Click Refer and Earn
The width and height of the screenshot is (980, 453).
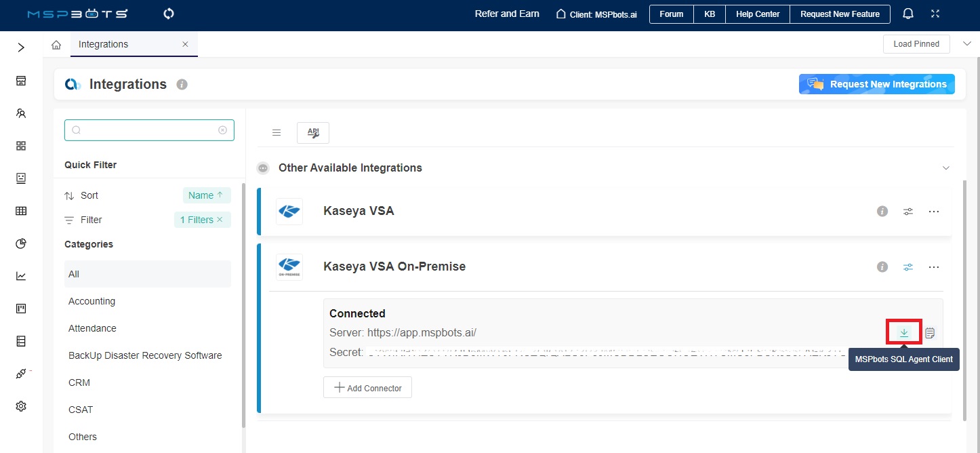[x=507, y=14]
